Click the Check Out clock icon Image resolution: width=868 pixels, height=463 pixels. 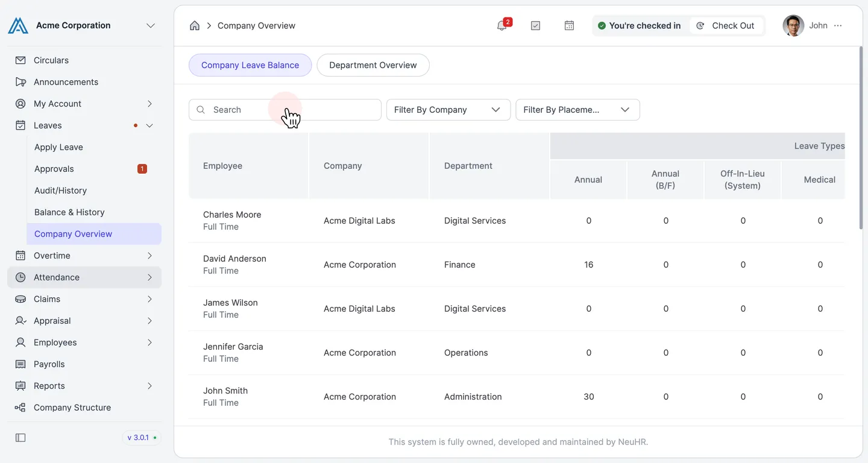700,25
